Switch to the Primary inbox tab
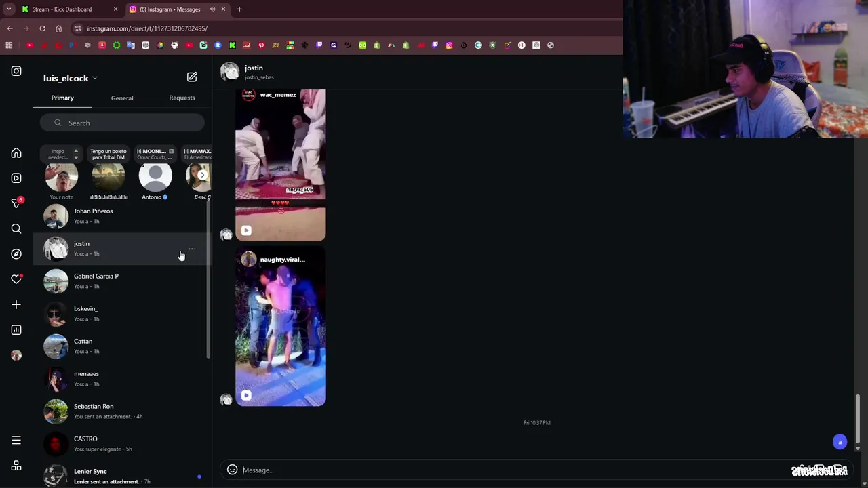Screen dimensions: 868x488 tap(62, 98)
